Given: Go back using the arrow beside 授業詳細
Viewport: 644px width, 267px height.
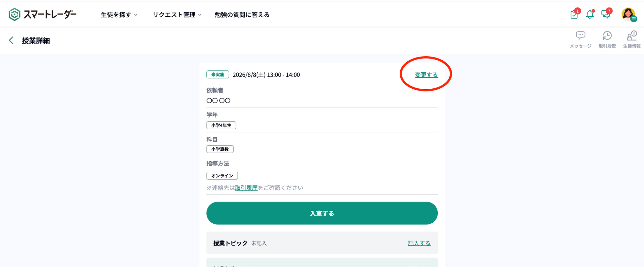Looking at the screenshot, I should click(11, 40).
